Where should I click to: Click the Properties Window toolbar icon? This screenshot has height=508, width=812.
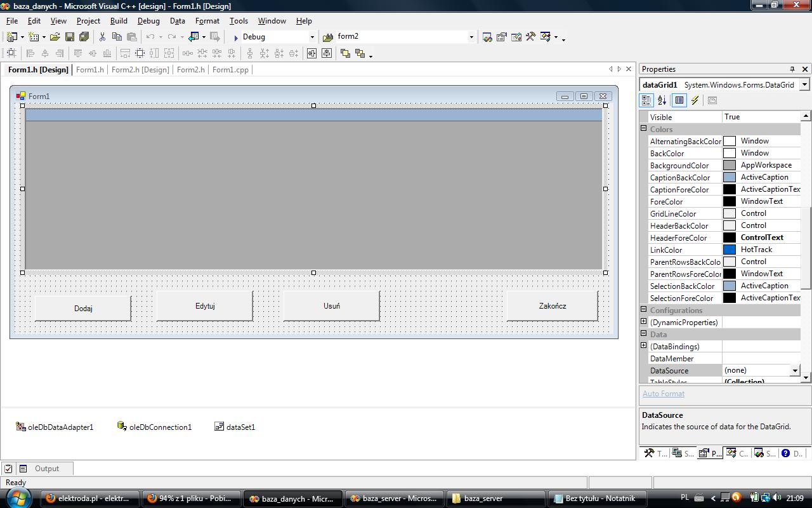[x=502, y=37]
